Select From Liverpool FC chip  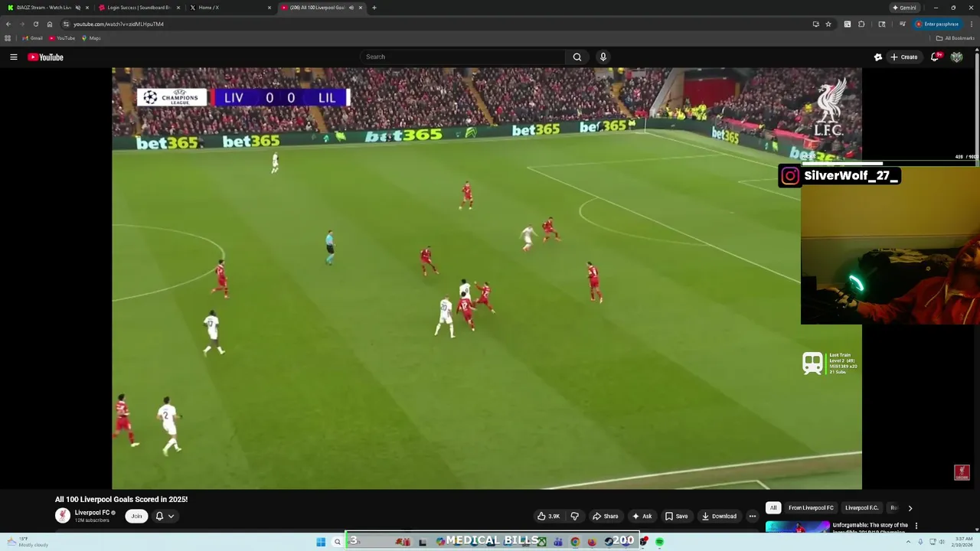811,508
